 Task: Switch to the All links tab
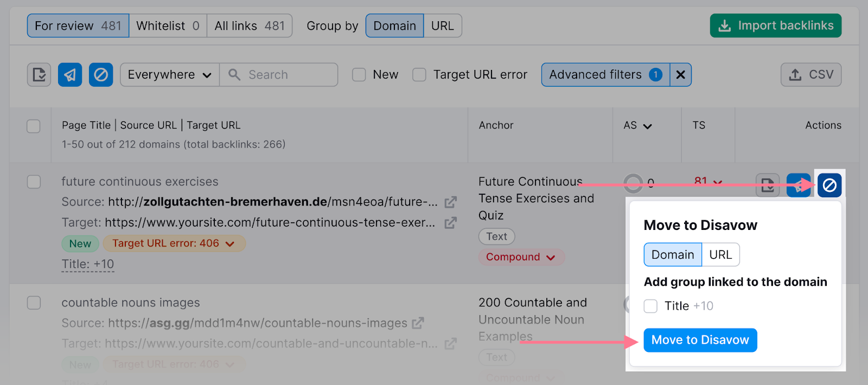pos(250,26)
